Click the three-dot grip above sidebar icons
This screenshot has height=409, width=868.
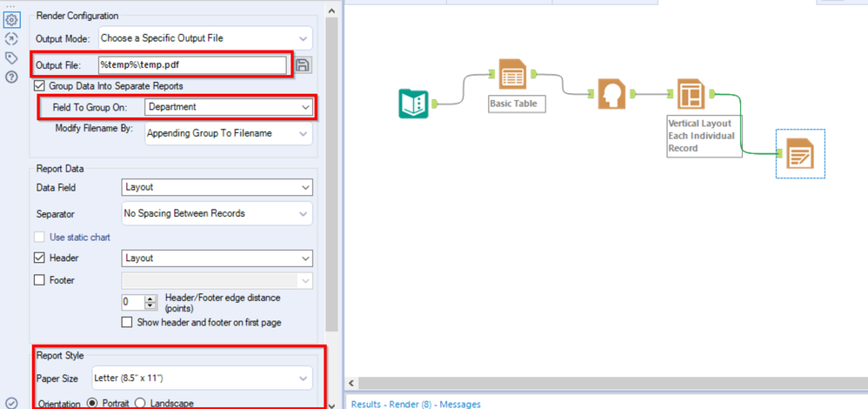(x=10, y=6)
